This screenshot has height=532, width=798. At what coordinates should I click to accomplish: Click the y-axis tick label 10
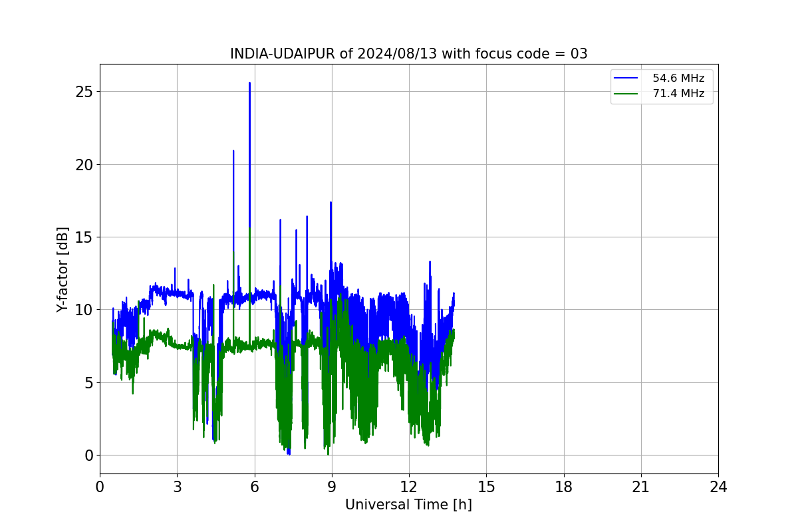84,310
